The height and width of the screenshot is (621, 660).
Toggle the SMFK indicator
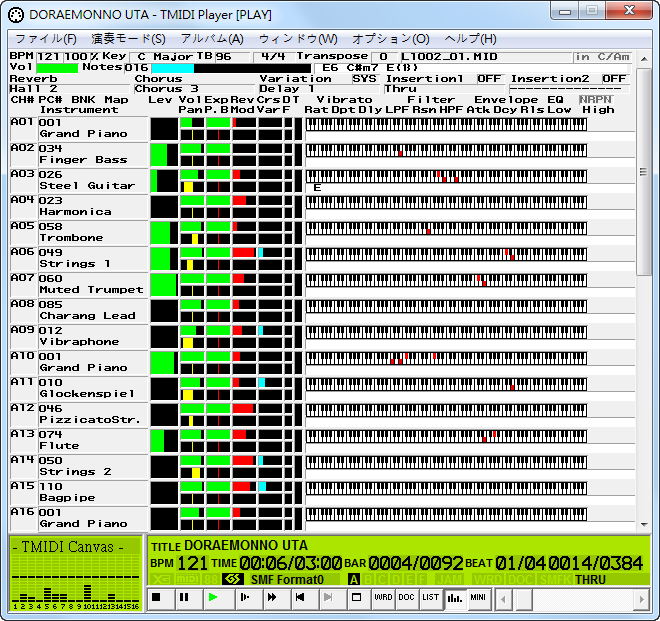tap(556, 579)
